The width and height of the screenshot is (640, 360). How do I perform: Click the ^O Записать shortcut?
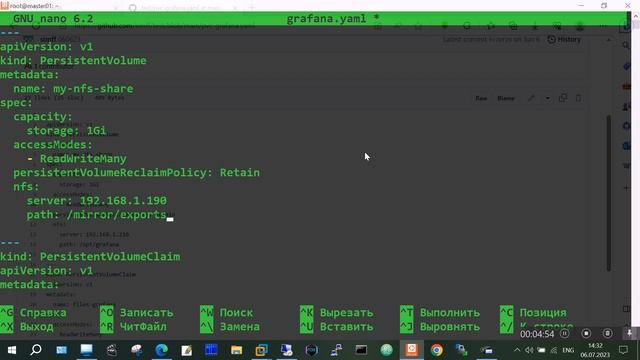(137, 313)
